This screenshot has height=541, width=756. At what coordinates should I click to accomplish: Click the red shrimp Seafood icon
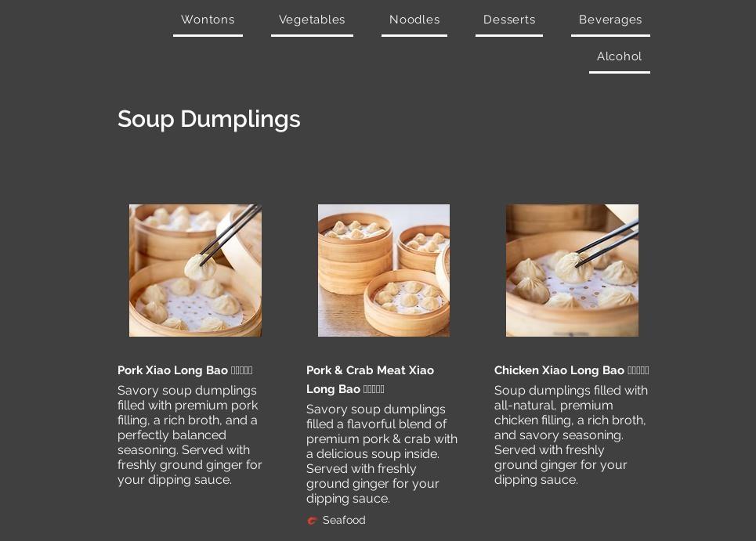312,521
